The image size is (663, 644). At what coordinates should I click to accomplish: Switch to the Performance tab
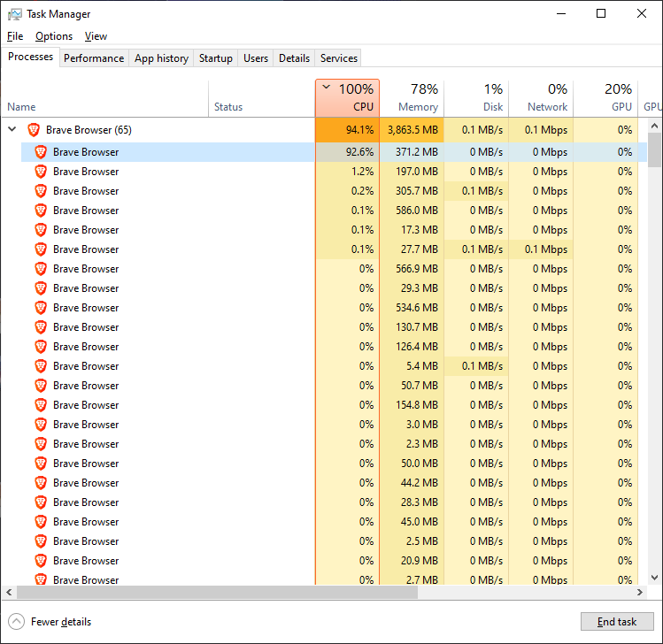click(x=94, y=58)
